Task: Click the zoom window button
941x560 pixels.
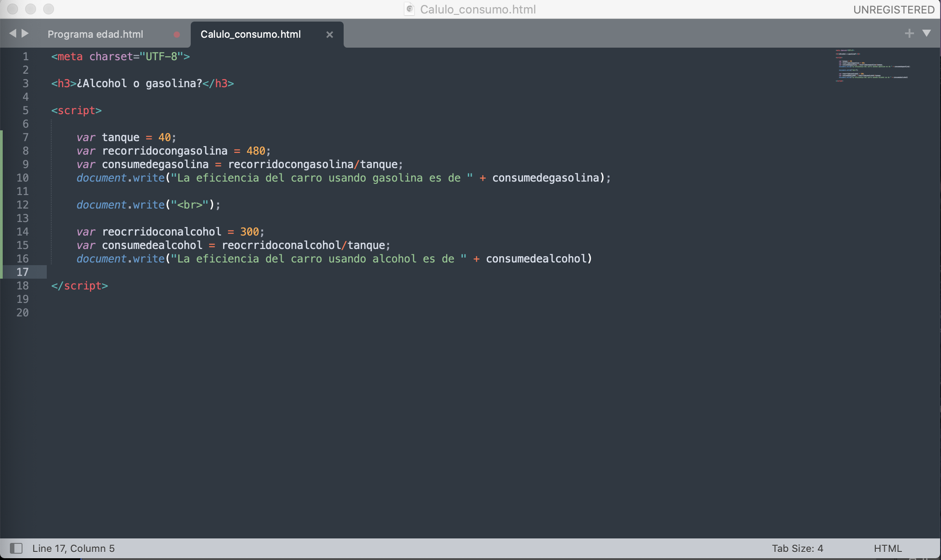Action: [49, 9]
